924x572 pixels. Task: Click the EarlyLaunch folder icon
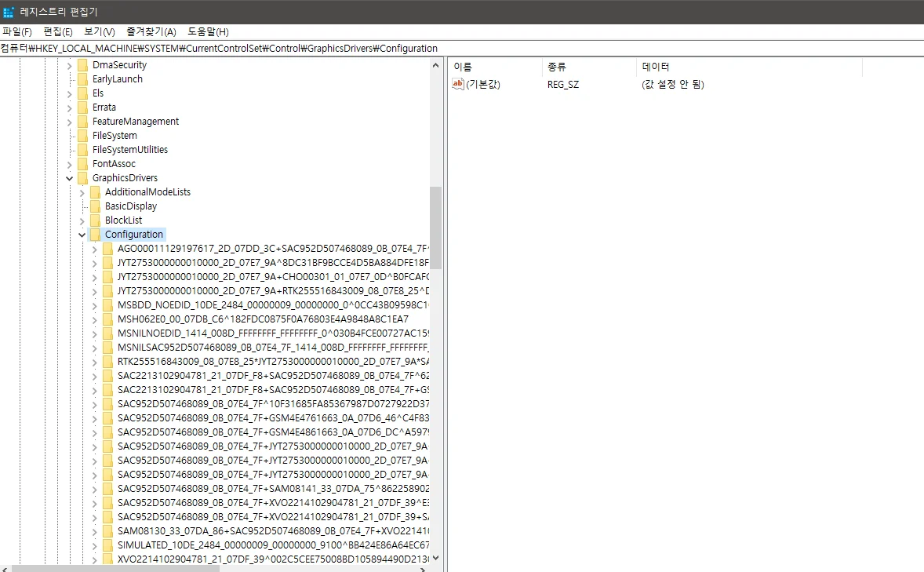coord(82,79)
